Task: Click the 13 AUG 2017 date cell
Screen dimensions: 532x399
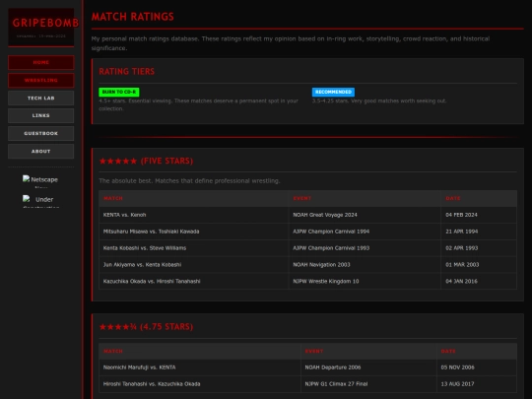Action: click(477, 384)
